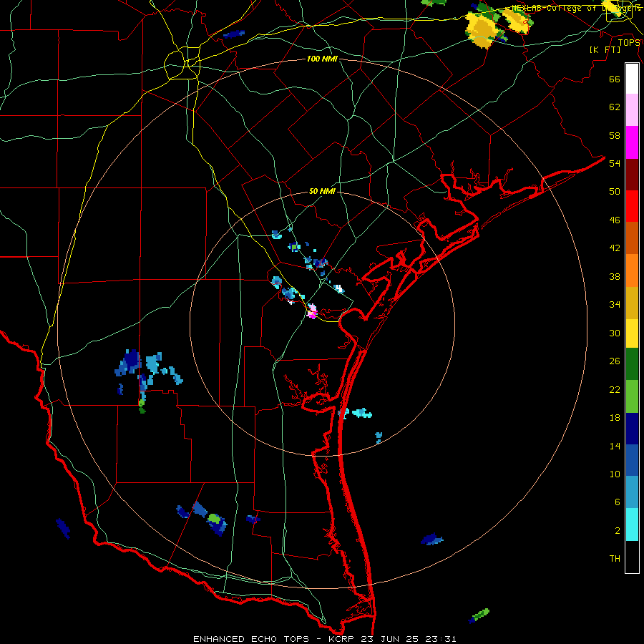Click the legend value "10"

tap(615, 474)
